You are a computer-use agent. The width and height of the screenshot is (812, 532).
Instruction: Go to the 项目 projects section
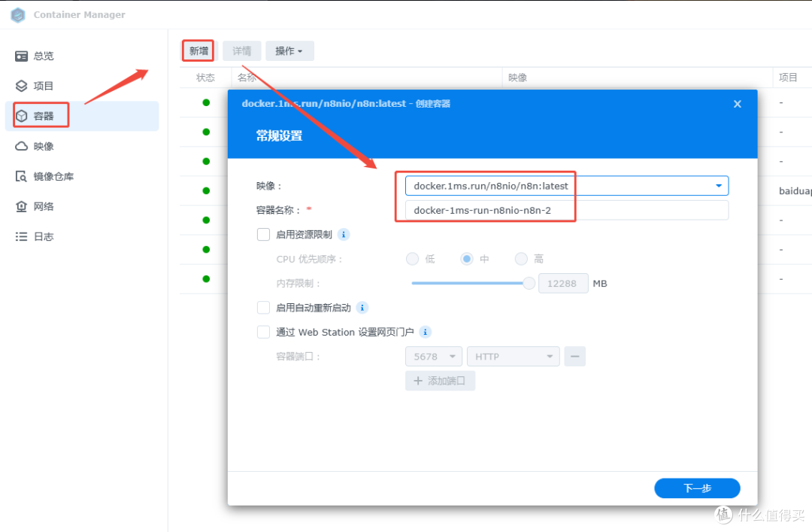(82, 86)
